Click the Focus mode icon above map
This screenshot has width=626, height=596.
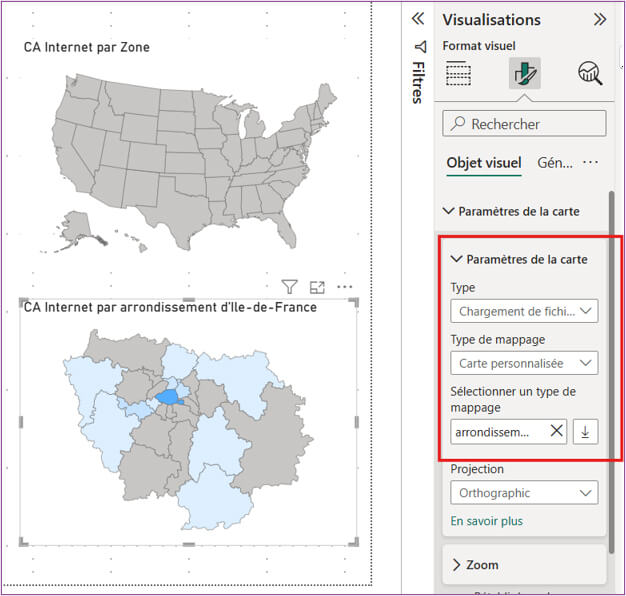pos(317,287)
